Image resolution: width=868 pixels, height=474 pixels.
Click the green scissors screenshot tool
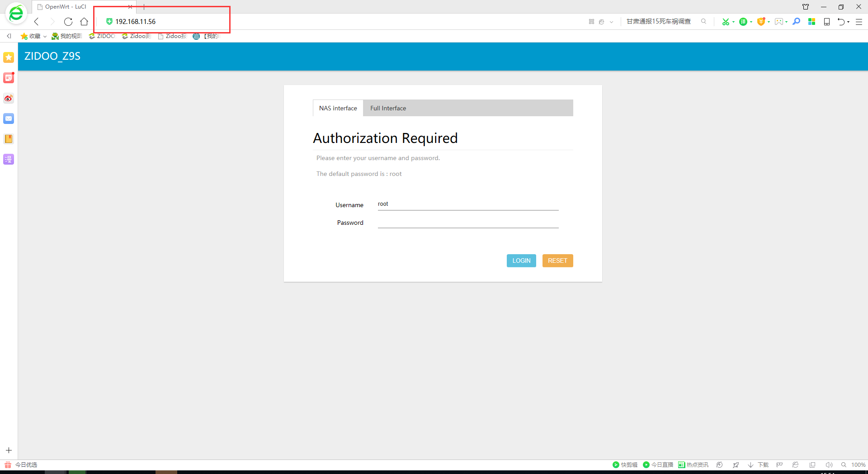click(x=726, y=22)
